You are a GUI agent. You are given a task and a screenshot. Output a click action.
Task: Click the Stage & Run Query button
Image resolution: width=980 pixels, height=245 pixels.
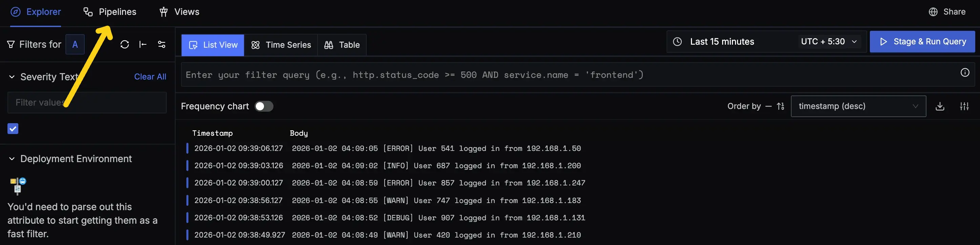point(922,42)
